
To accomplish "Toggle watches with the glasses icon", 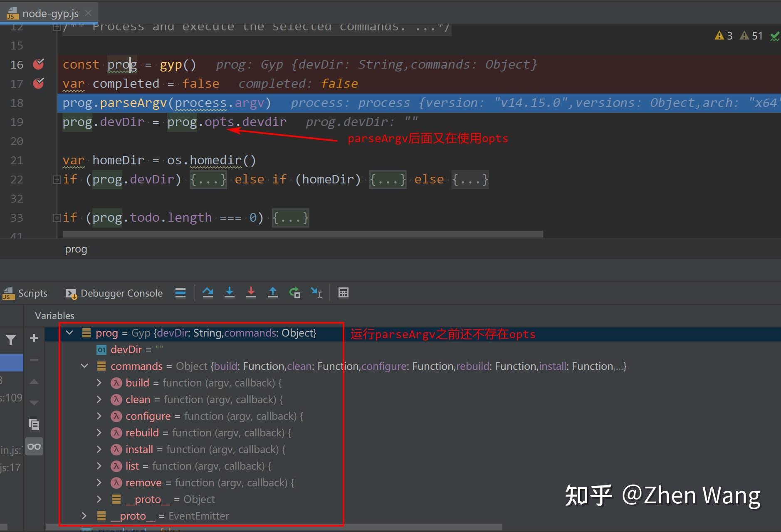I will (34, 446).
